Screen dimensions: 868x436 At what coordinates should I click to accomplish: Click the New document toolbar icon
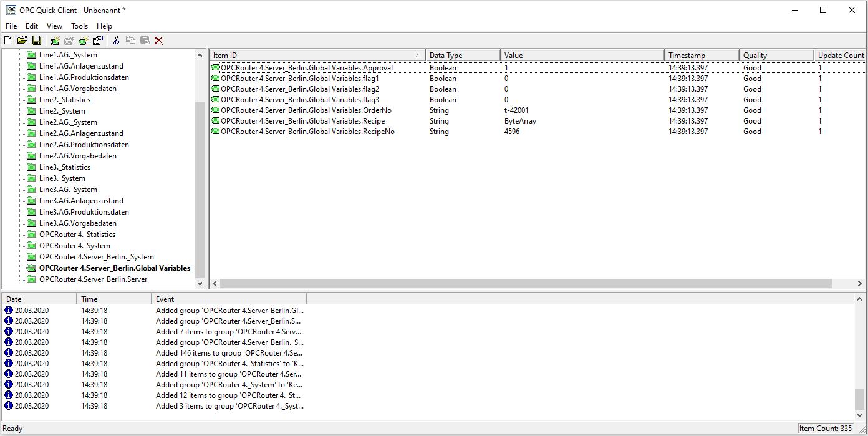(x=8, y=41)
